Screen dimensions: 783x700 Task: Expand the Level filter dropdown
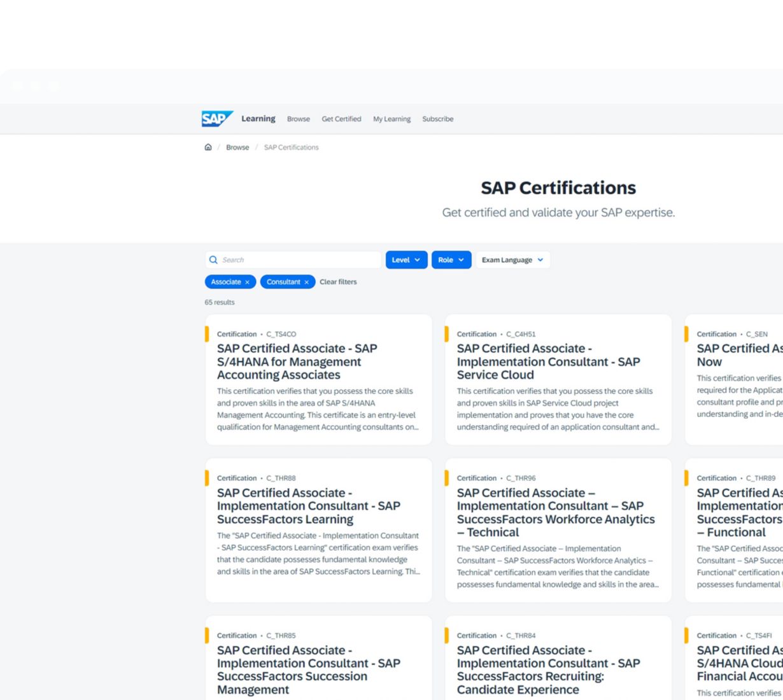pyautogui.click(x=406, y=260)
